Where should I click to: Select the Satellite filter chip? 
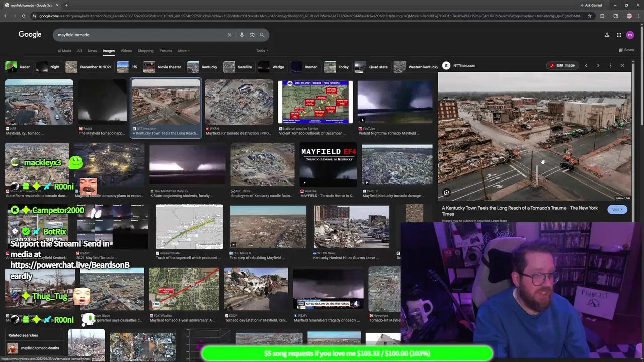point(238,67)
